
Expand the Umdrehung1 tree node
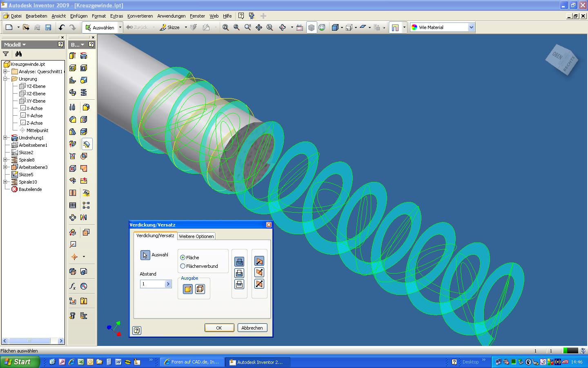(5, 138)
